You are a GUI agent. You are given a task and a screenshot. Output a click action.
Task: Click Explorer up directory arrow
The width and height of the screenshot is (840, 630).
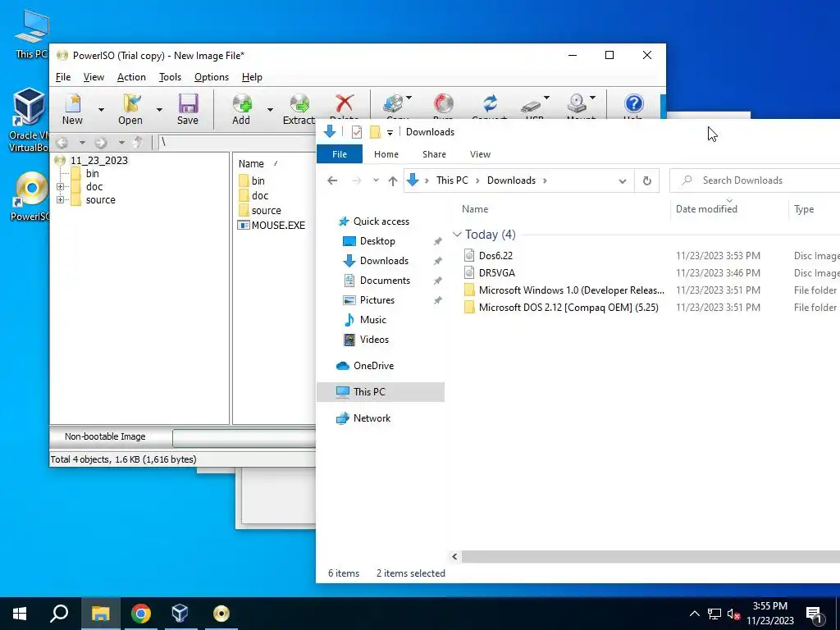pyautogui.click(x=393, y=181)
